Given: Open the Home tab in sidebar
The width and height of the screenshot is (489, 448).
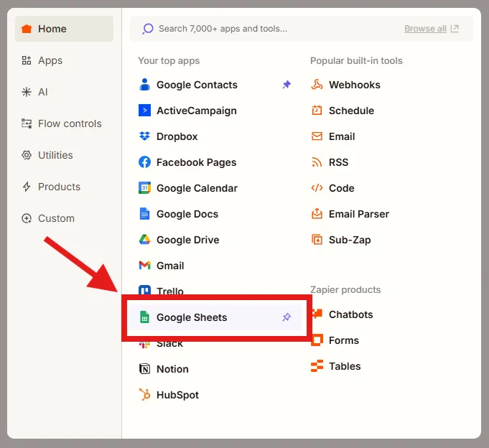Looking at the screenshot, I should pos(64,29).
